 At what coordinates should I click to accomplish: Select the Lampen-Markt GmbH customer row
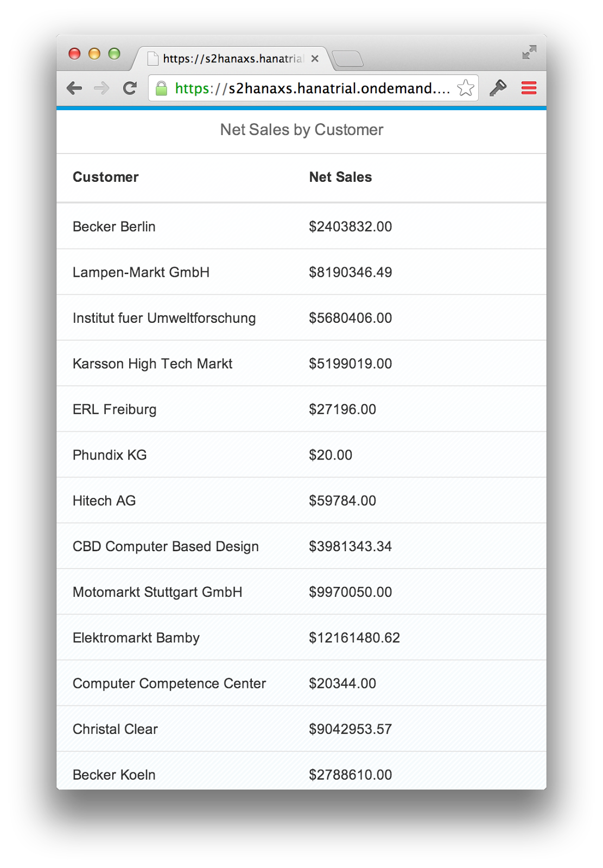click(301, 272)
